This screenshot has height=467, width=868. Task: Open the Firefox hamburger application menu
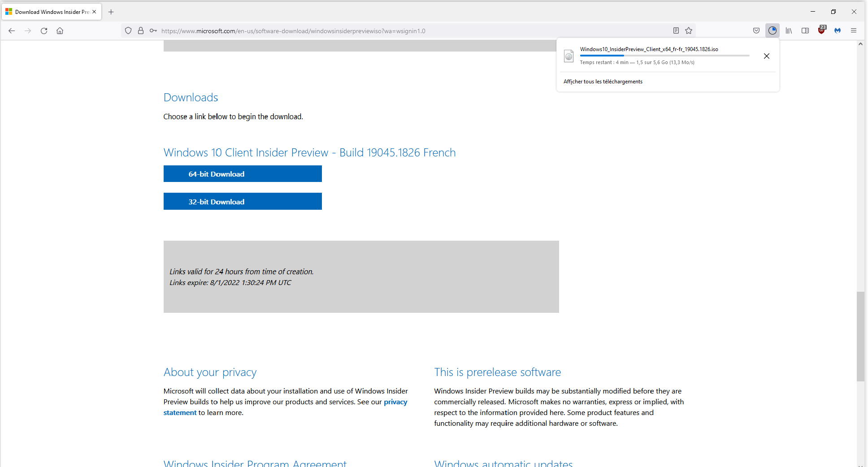[854, 31]
